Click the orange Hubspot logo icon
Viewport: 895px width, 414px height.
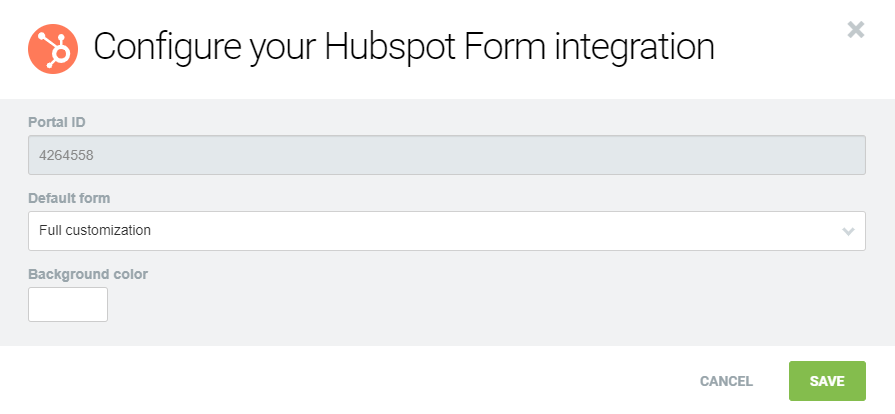[x=54, y=48]
